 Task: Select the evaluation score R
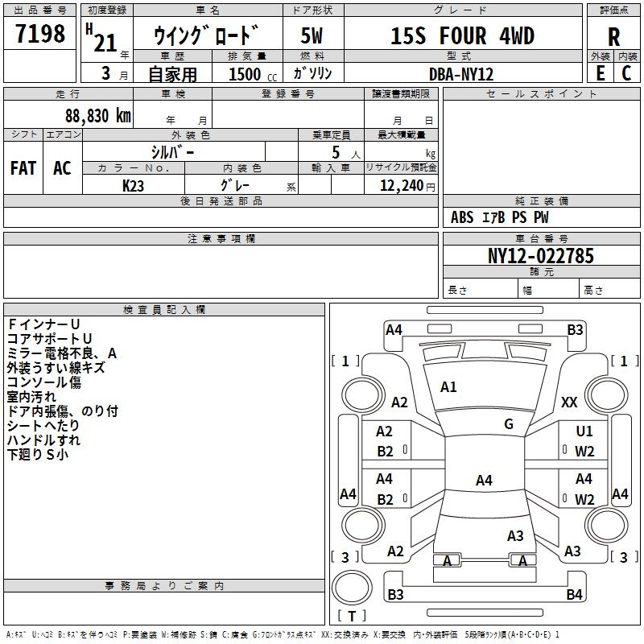pyautogui.click(x=614, y=36)
